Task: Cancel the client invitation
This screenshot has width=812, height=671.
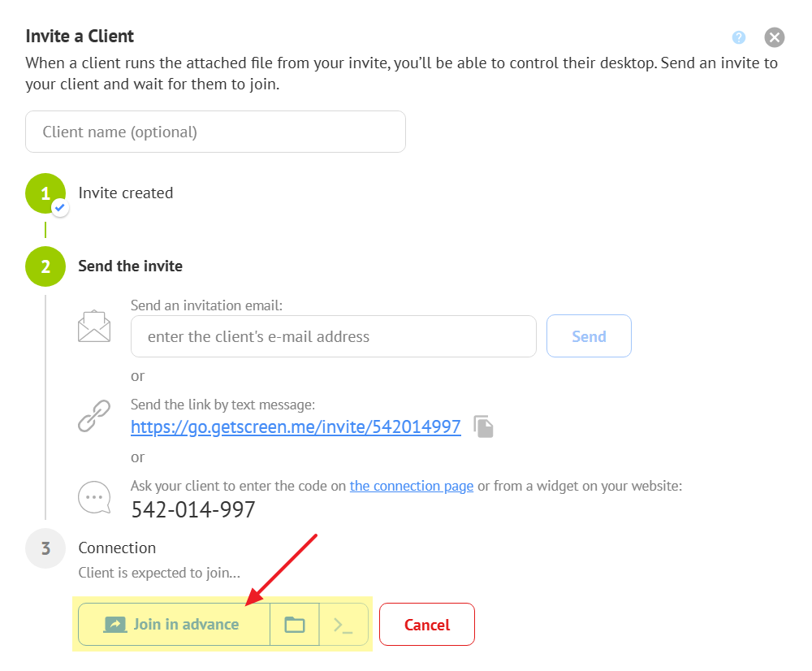Action: 426,625
